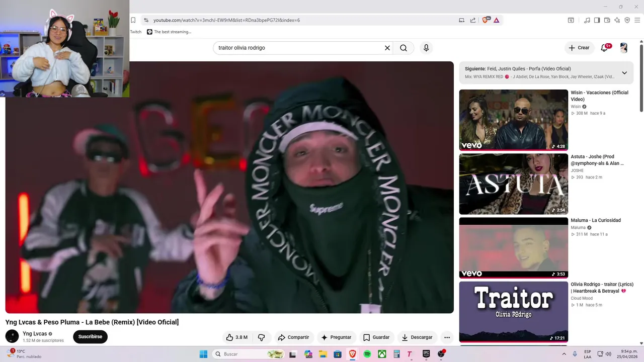
Task: Expand the Siguiente playlist panel
Action: pos(624,73)
